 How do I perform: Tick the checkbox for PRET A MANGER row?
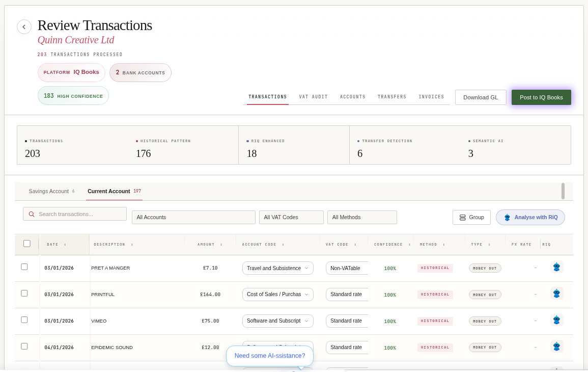24,267
